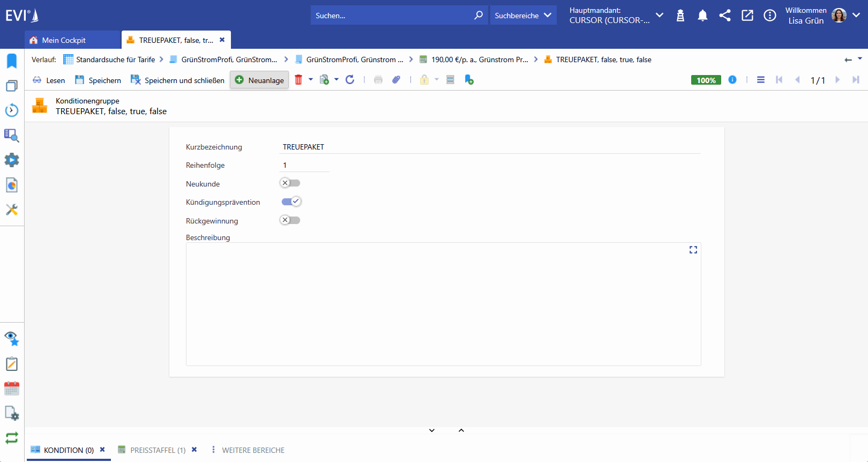This screenshot has width=868, height=462.
Task: Open the Suchbereiche dropdown
Action: coord(523,16)
